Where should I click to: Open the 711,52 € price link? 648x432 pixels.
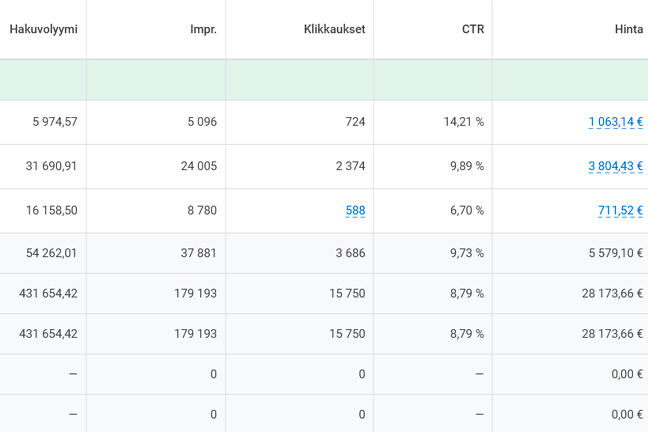pos(620,210)
